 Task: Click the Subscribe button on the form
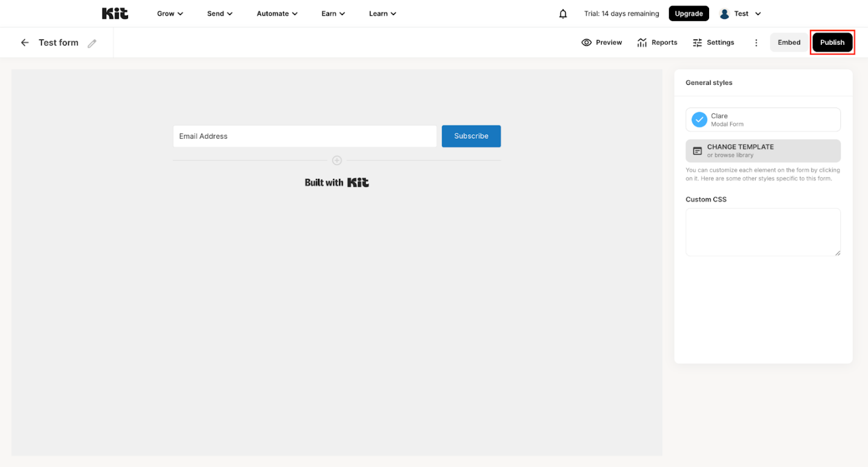pos(471,136)
